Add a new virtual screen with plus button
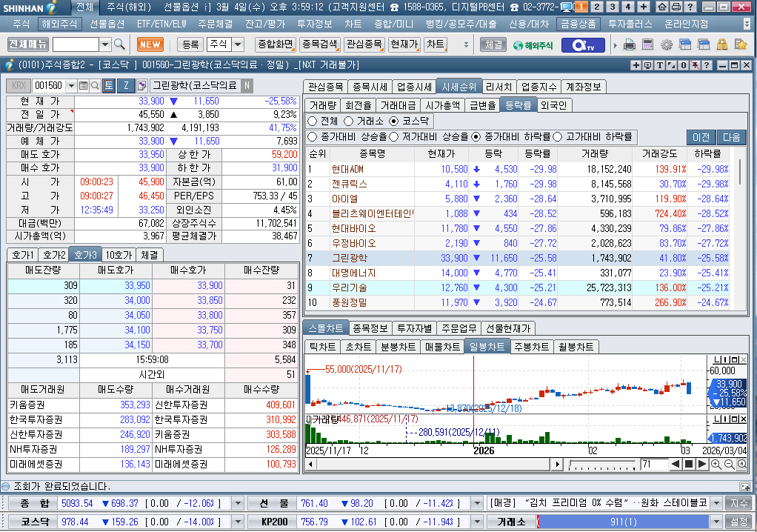Viewport: 757px width, 532px height. click(x=643, y=7)
